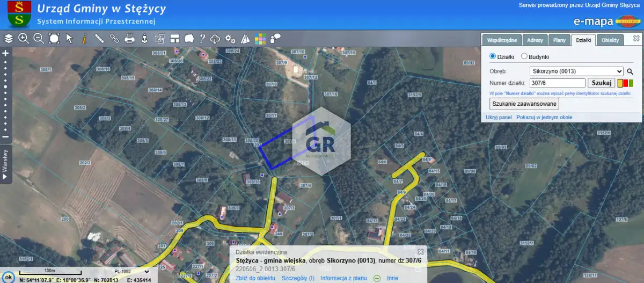Activate the zoom out magnifier tool
The image size is (644, 283).
pos(39,38)
